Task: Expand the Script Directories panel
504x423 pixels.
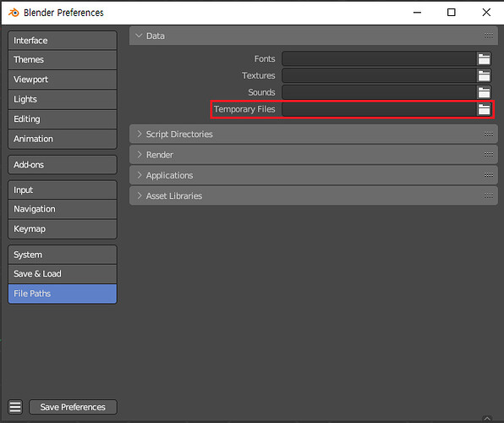Action: [140, 134]
